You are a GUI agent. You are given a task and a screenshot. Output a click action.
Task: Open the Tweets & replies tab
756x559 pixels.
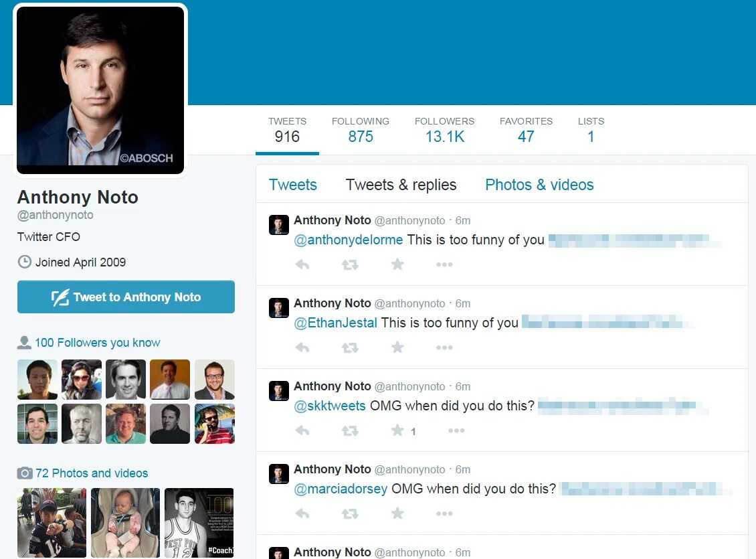click(401, 185)
